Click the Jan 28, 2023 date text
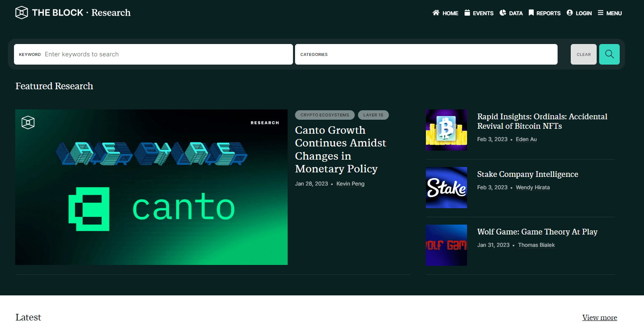This screenshot has height=332, width=644. (312, 184)
